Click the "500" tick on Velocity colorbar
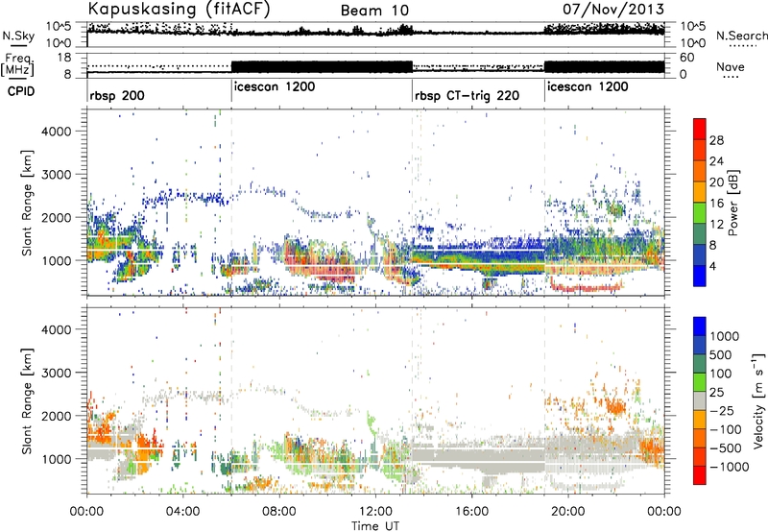 tap(723, 354)
